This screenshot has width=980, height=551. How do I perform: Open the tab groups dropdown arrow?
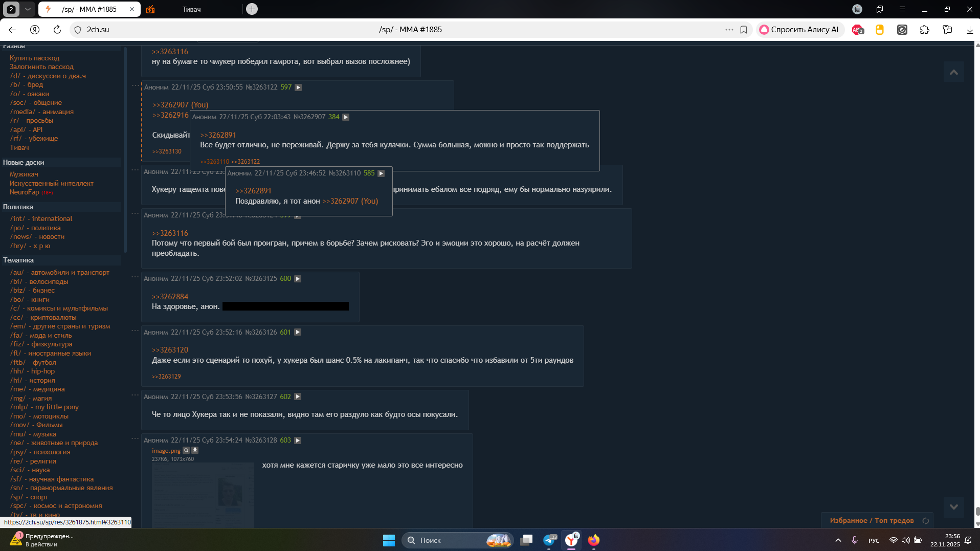tap(28, 9)
